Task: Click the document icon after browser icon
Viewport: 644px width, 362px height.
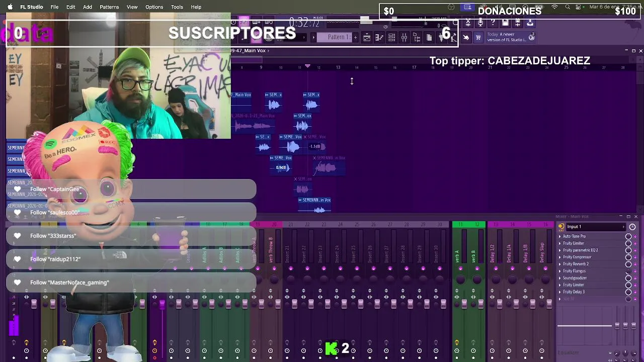Action: [x=429, y=38]
